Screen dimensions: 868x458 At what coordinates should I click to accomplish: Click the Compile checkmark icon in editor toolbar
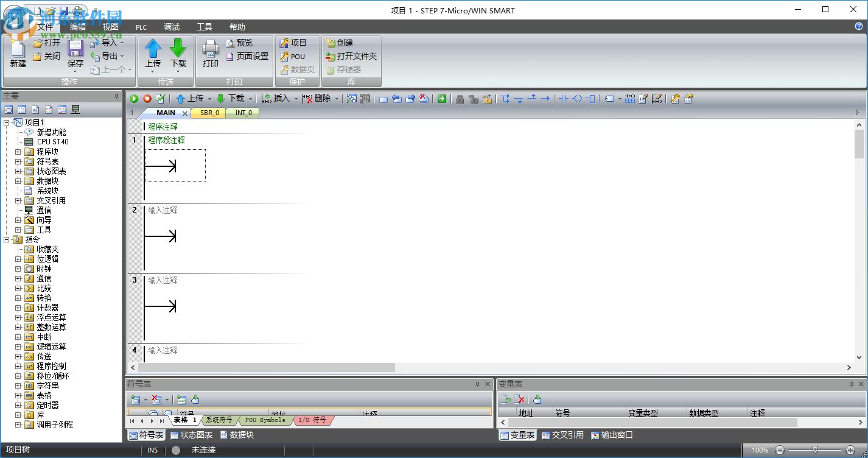[161, 99]
